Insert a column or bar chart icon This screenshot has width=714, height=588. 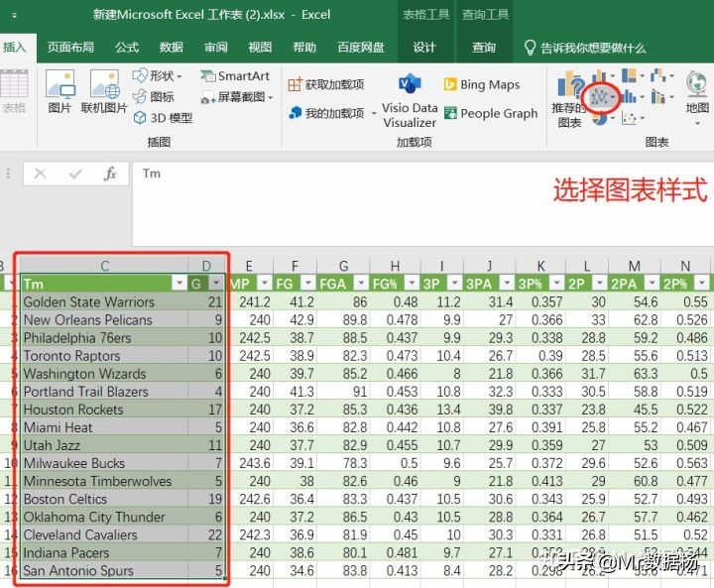coord(601,76)
